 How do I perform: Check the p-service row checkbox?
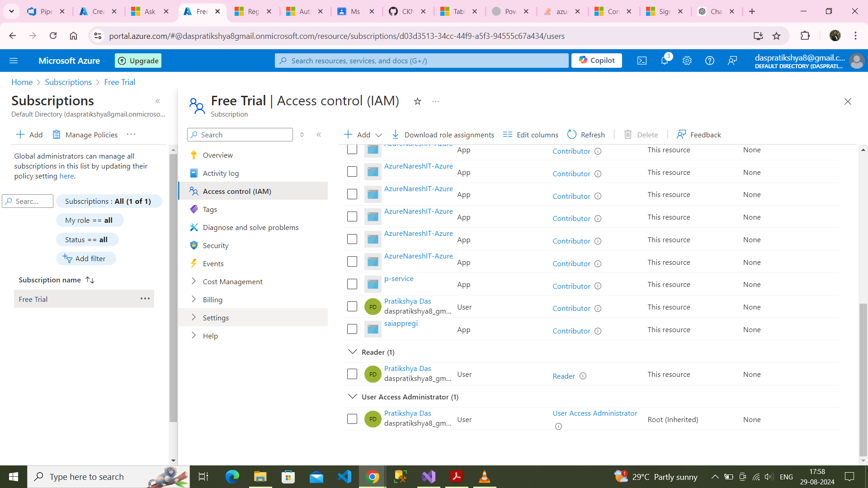point(352,284)
